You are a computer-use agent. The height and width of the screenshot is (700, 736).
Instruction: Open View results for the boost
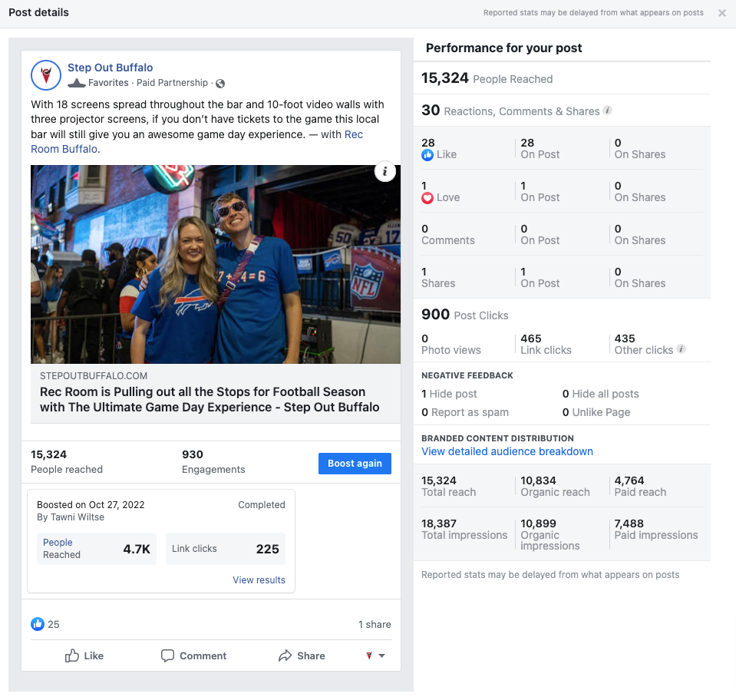coord(259,579)
